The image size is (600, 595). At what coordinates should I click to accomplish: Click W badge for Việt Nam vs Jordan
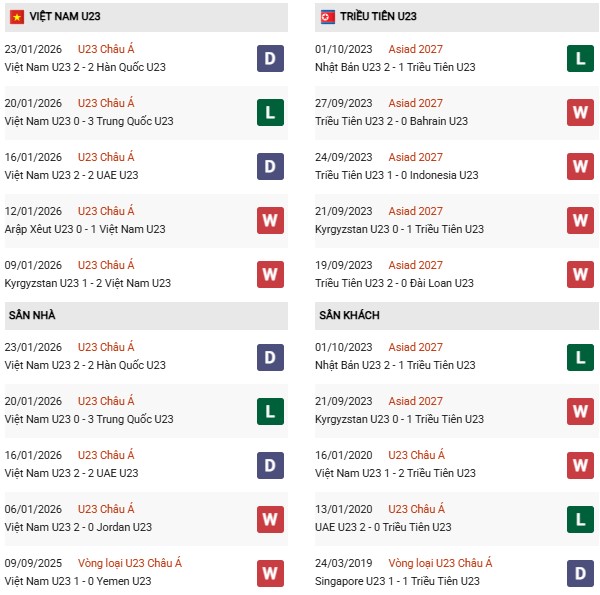[x=270, y=518]
